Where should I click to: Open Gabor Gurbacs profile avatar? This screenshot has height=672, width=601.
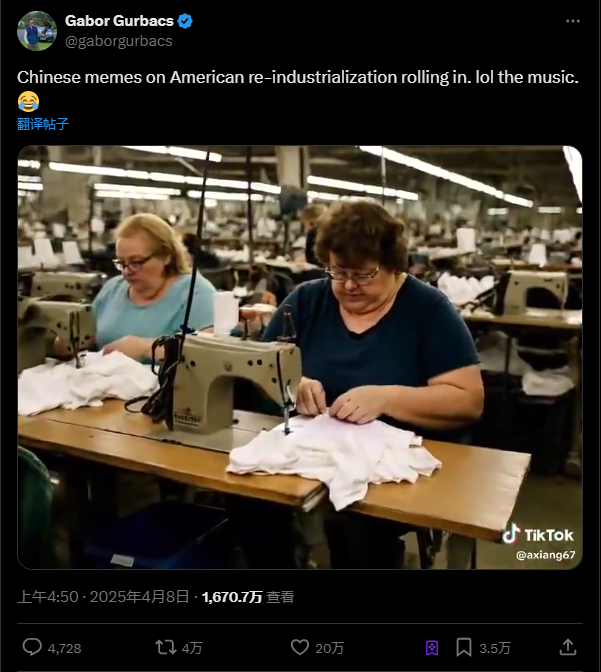37,31
